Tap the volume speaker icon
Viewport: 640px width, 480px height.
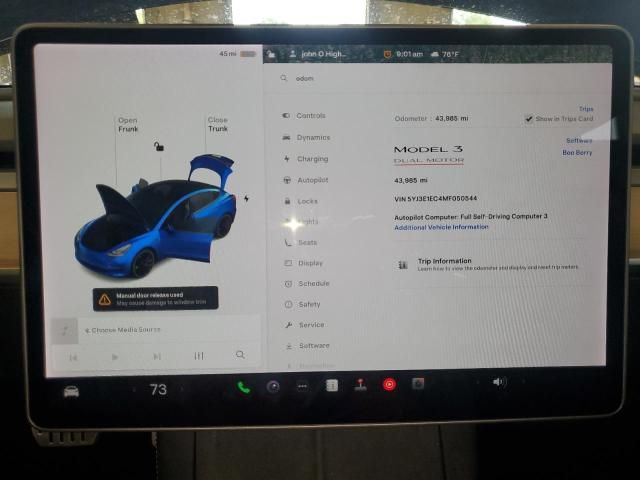(498, 382)
